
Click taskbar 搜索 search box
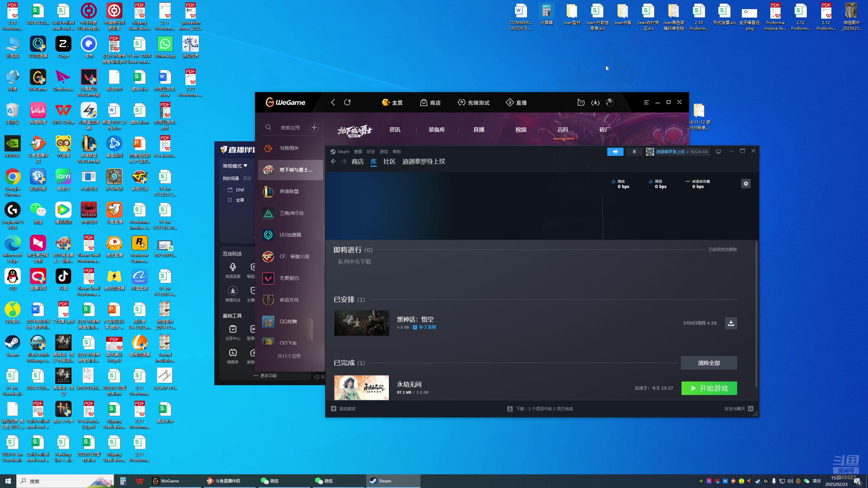65,481
